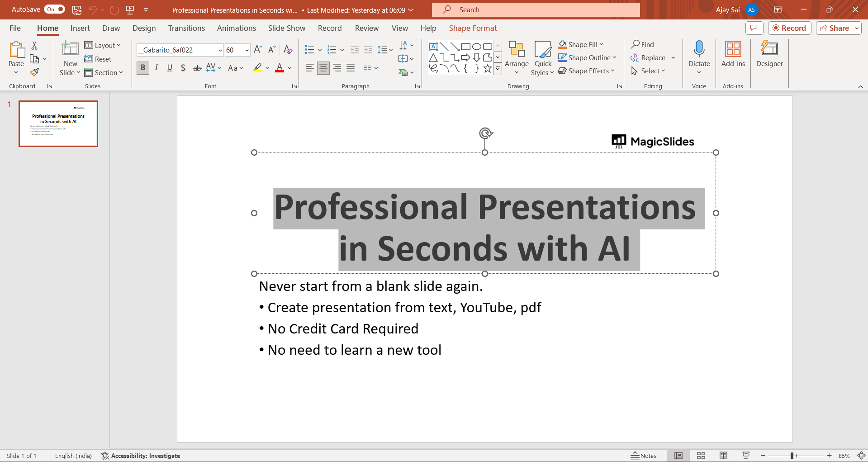The image size is (868, 462).
Task: Click the Notes button in status bar
Action: click(x=643, y=456)
